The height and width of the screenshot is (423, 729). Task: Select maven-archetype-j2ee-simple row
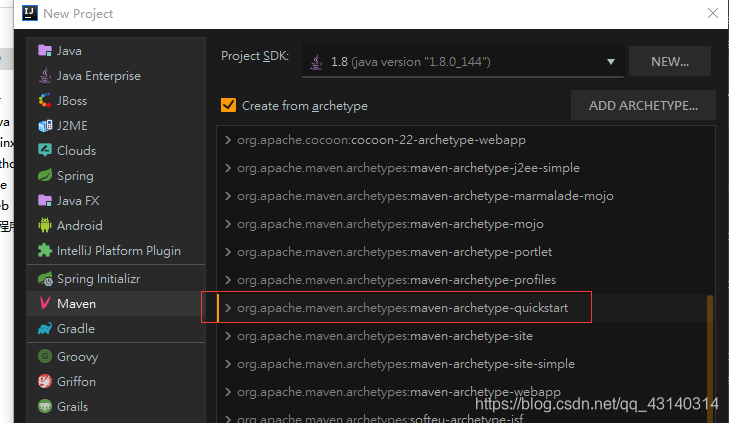pos(465,168)
